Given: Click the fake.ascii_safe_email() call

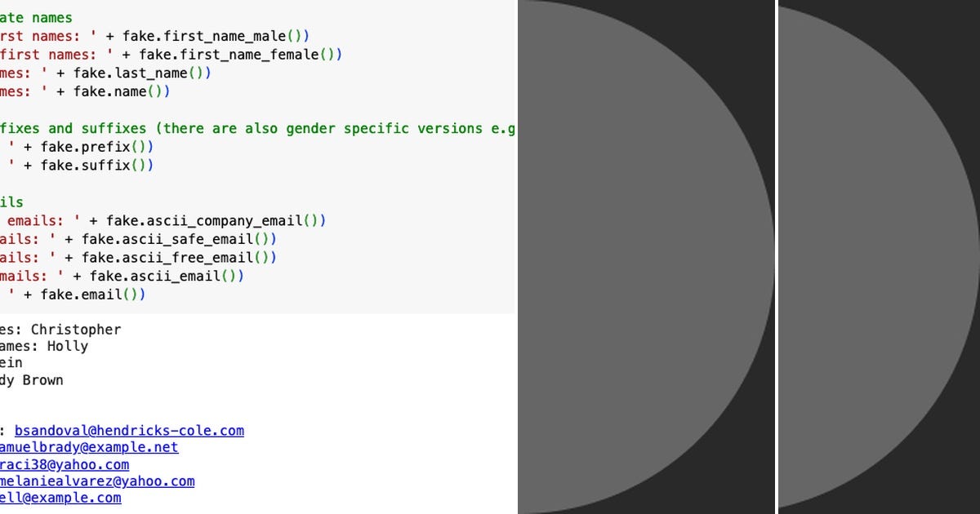Looking at the screenshot, I should point(180,239).
